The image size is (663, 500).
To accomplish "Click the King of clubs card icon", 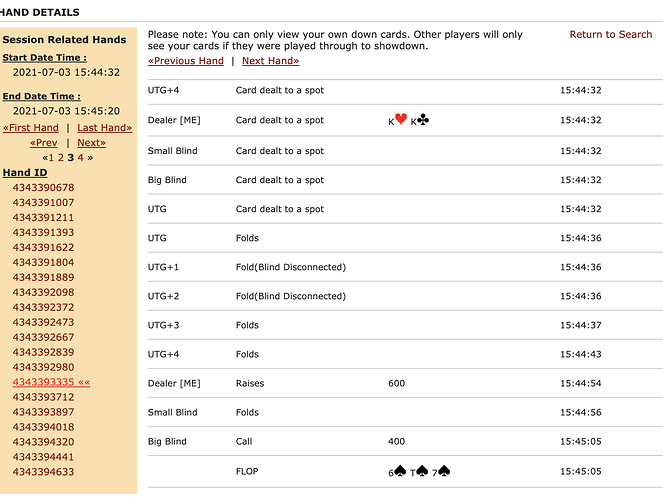I will tap(420, 120).
